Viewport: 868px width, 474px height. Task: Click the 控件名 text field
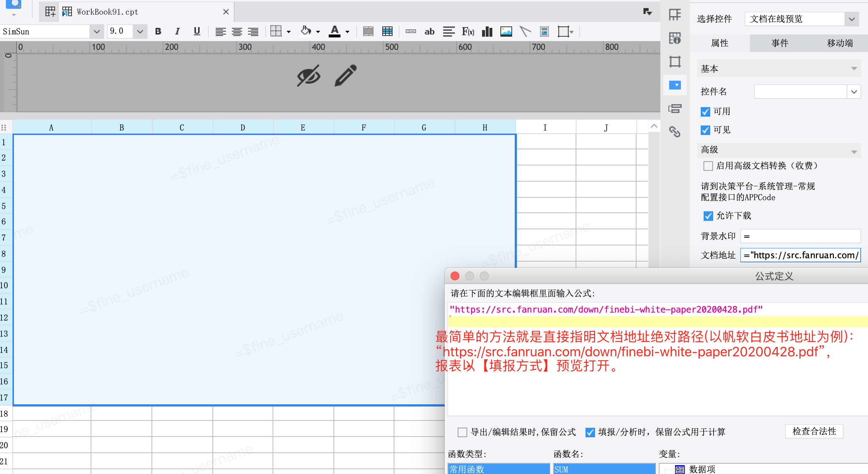pyautogui.click(x=800, y=92)
